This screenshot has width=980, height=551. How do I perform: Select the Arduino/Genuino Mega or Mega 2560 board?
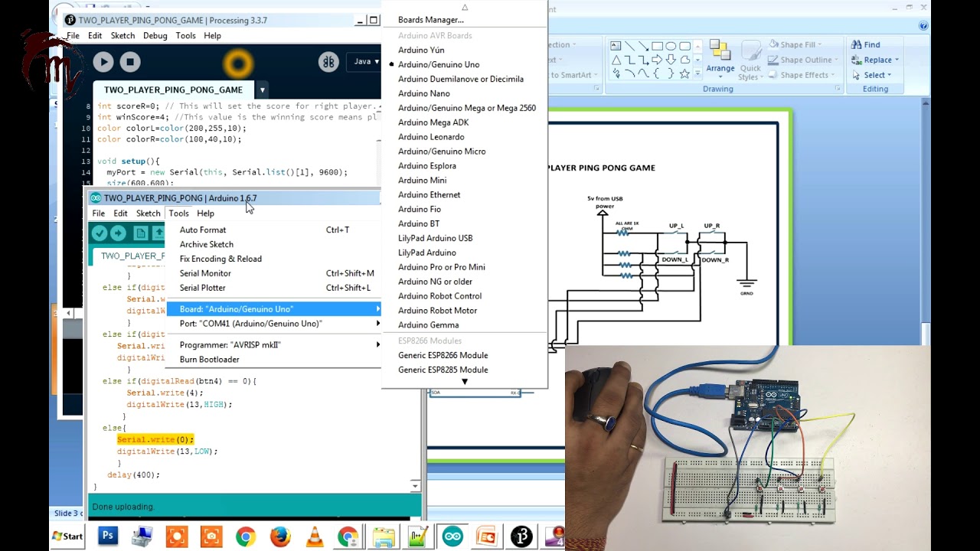(465, 108)
